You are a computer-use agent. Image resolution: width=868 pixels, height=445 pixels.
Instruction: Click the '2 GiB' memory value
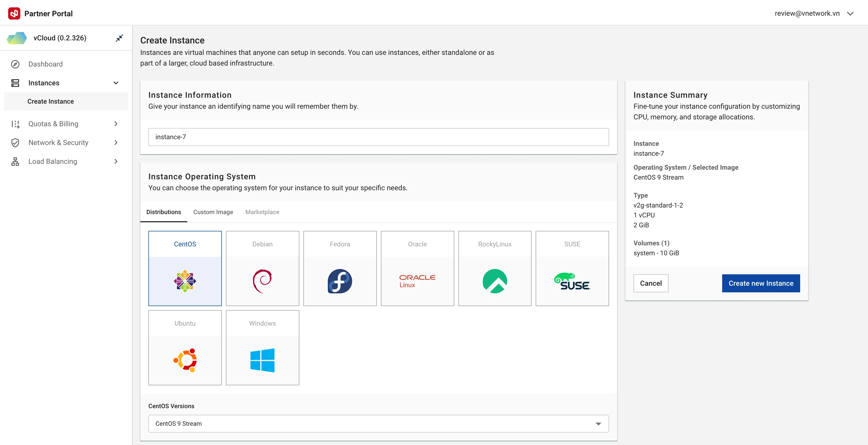coord(641,225)
